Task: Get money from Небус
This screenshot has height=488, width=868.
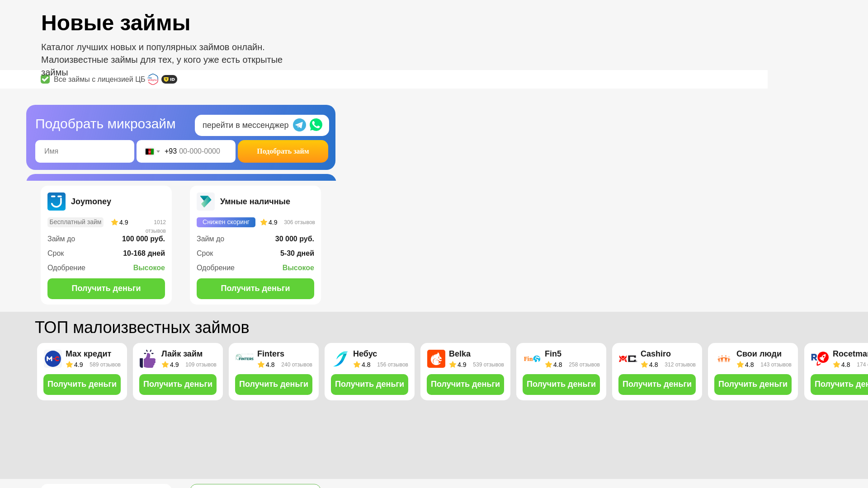Action: pyautogui.click(x=369, y=385)
